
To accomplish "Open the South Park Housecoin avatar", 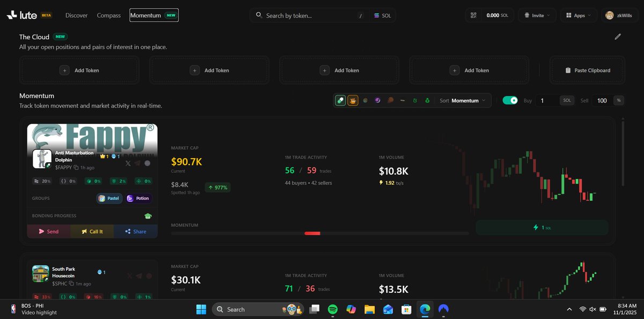I will tap(41, 274).
